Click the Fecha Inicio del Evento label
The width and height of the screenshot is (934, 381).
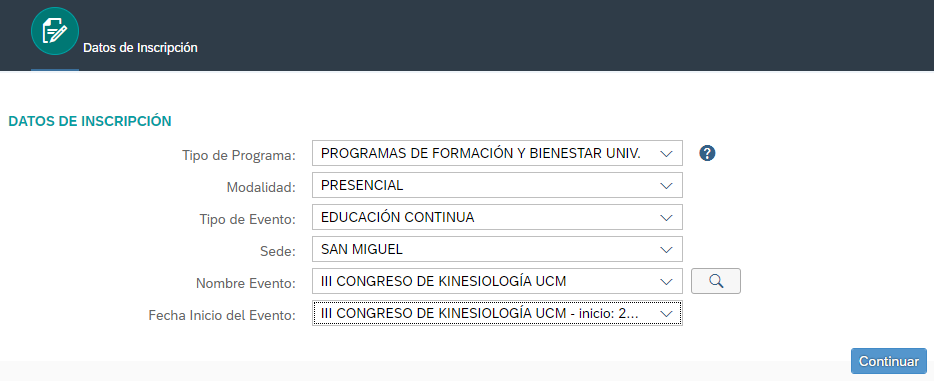pyautogui.click(x=222, y=316)
